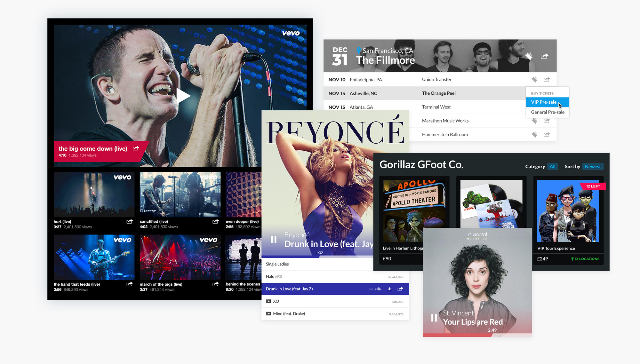Play the big come down (live) video
Image resolution: width=640 pixels, height=364 pixels.
(183, 96)
